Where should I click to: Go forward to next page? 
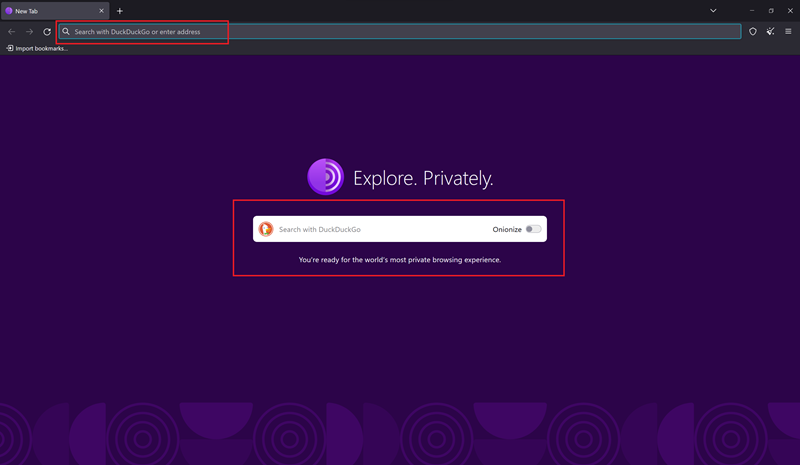pos(29,32)
